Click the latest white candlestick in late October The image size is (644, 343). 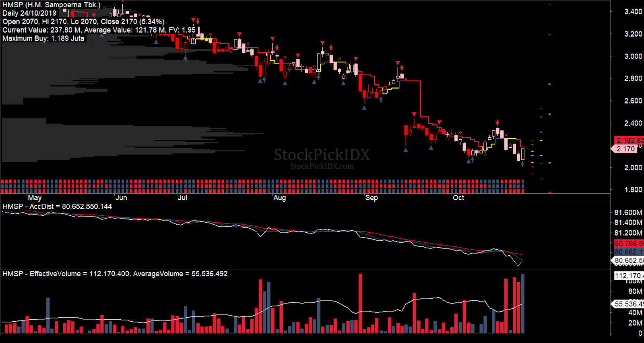[x=523, y=154]
